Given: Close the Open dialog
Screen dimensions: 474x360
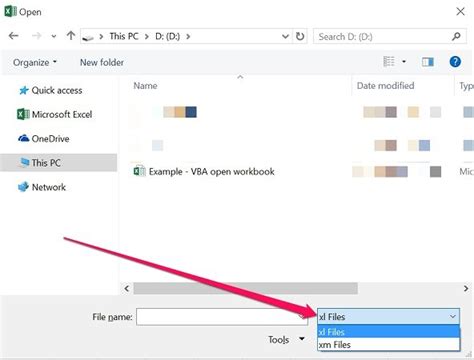Looking at the screenshot, I should (x=460, y=12).
